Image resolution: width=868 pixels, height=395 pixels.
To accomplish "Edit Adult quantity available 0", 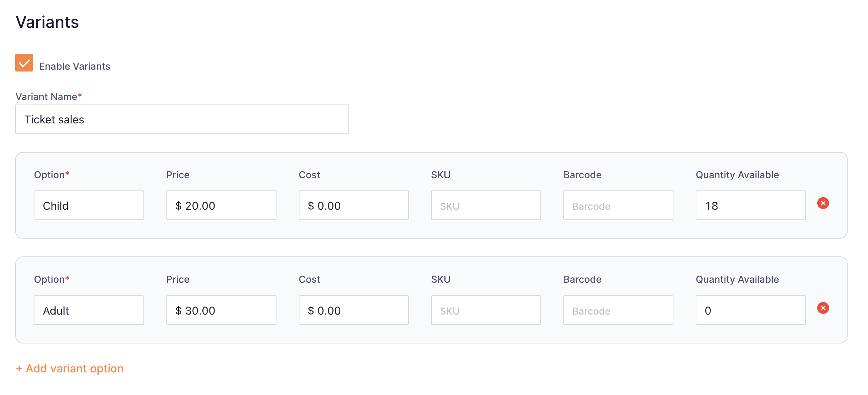I will point(751,310).
